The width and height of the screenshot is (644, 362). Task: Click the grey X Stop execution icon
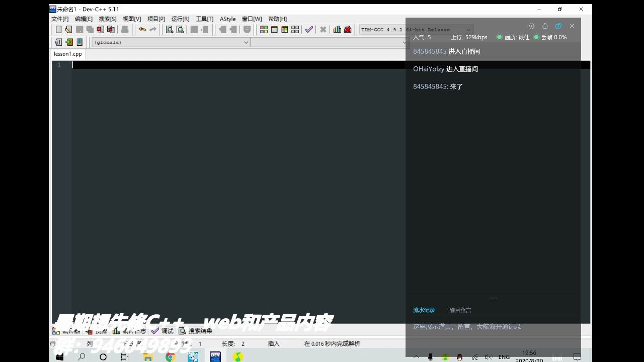click(324, 30)
